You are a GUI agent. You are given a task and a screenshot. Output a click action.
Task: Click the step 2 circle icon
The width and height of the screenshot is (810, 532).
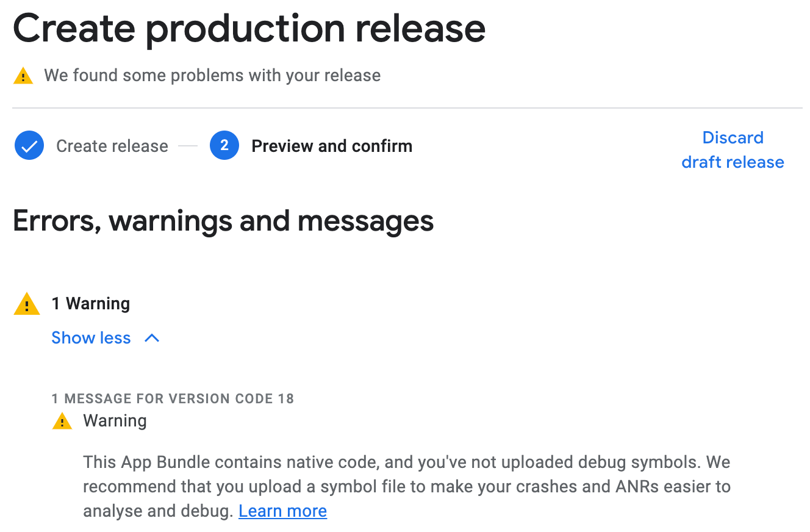224,146
